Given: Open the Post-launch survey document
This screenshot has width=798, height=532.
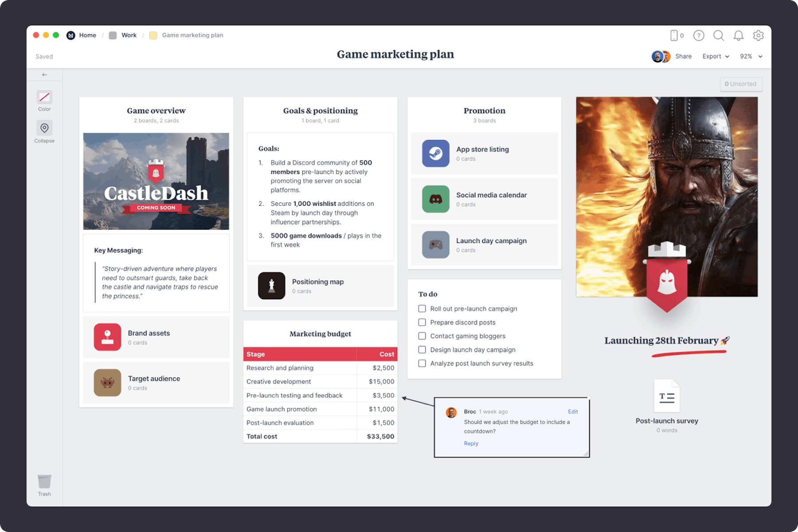Looking at the screenshot, I should 666,396.
